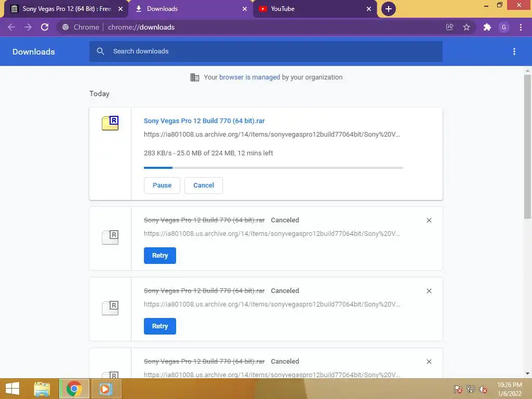This screenshot has height=399, width=532.
Task: Click the scrollbar up arrow
Action: (x=527, y=71)
